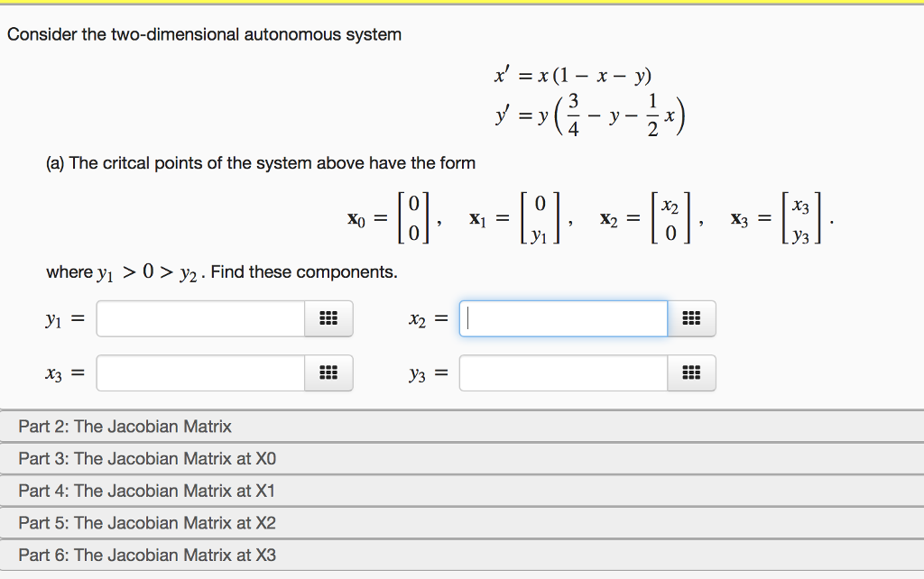The height and width of the screenshot is (579, 924).
Task: Click the math palette grid icon after the y1 box
Action: pos(329,317)
